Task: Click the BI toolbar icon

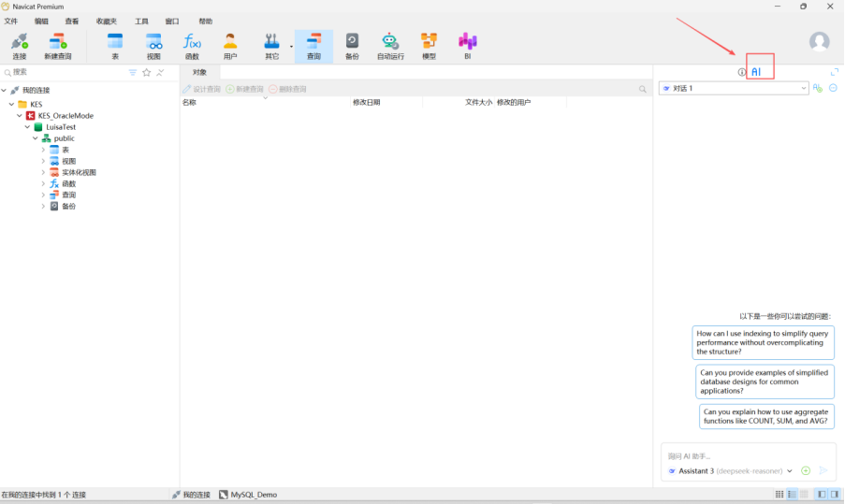Action: (x=467, y=45)
